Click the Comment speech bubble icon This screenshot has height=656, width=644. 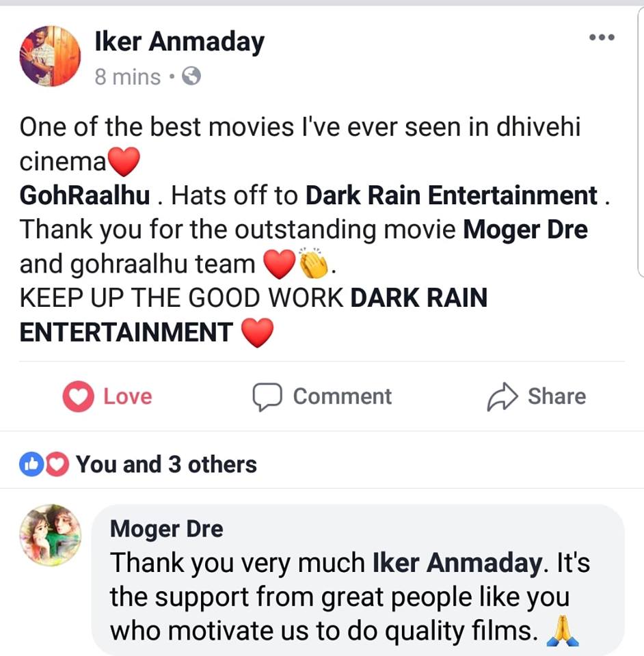click(267, 396)
